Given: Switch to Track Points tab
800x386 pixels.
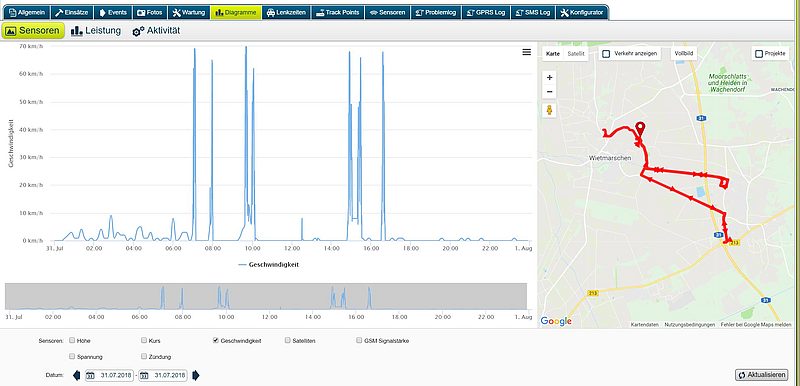Looking at the screenshot, I should pos(337,12).
